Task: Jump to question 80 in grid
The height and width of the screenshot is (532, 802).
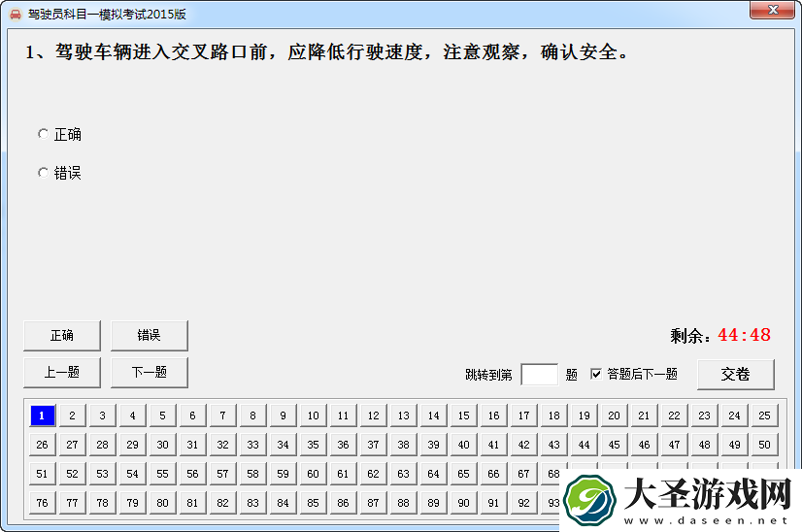Action: pos(163,503)
